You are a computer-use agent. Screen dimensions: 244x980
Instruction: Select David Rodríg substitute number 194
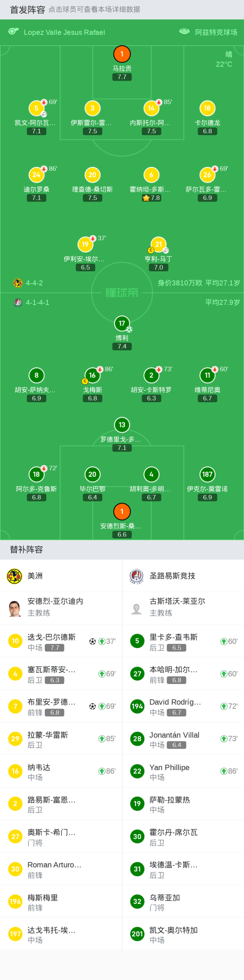coord(183,706)
